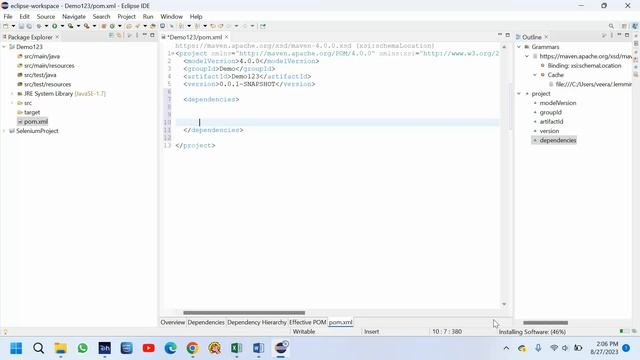Open the dropdown beside the Run button

(x=62, y=26)
